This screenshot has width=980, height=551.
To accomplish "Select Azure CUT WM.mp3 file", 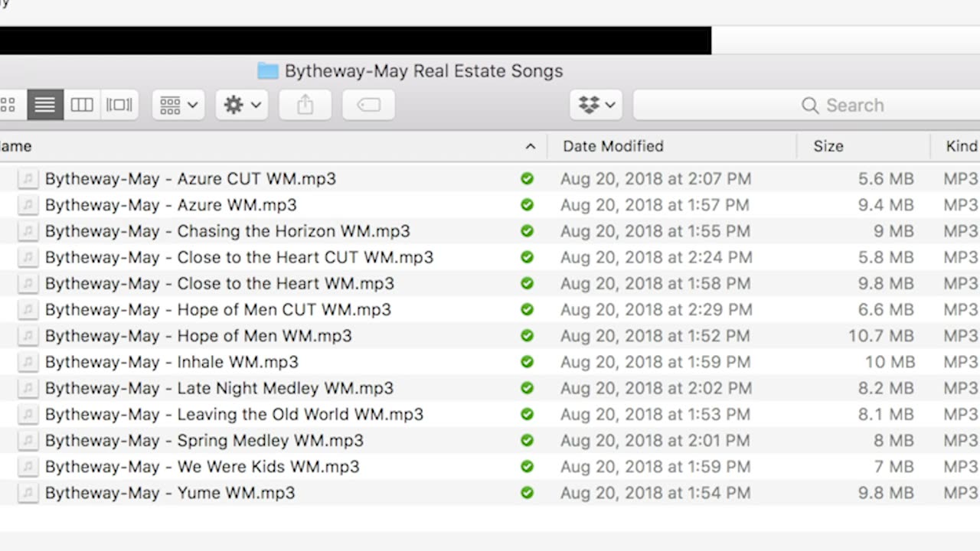I will click(x=190, y=179).
